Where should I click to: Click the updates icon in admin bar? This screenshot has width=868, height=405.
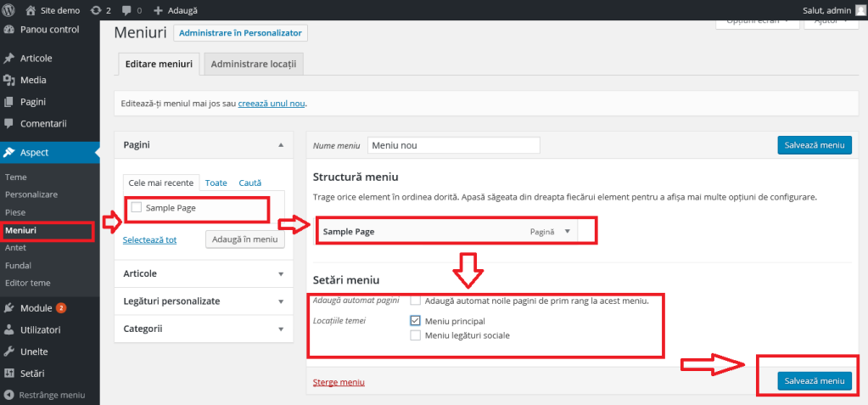[x=96, y=10]
